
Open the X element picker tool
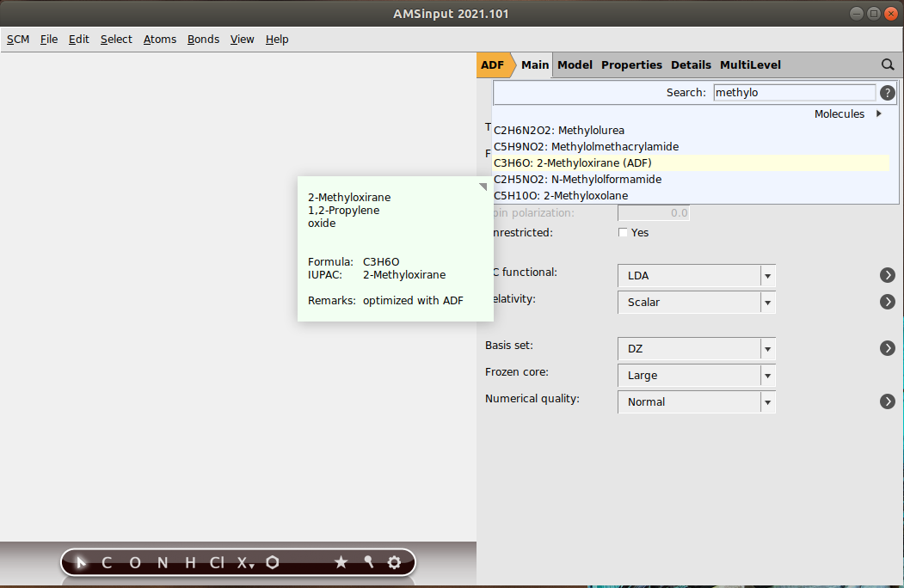pyautogui.click(x=246, y=562)
